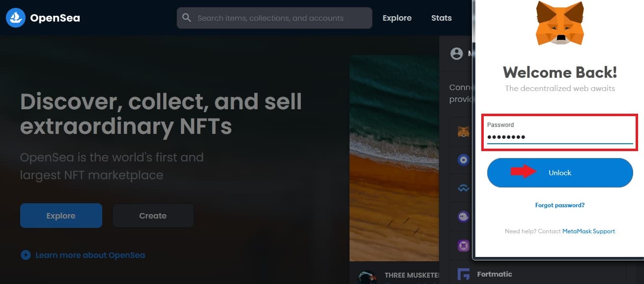This screenshot has width=644, height=284.
Task: Open the Stats navigation menu
Action: click(441, 18)
